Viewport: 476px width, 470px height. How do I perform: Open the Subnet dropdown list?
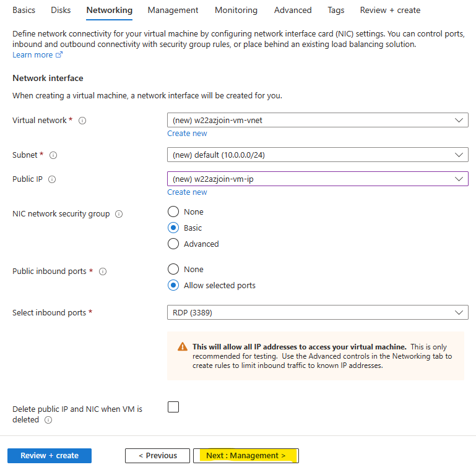[x=318, y=155]
